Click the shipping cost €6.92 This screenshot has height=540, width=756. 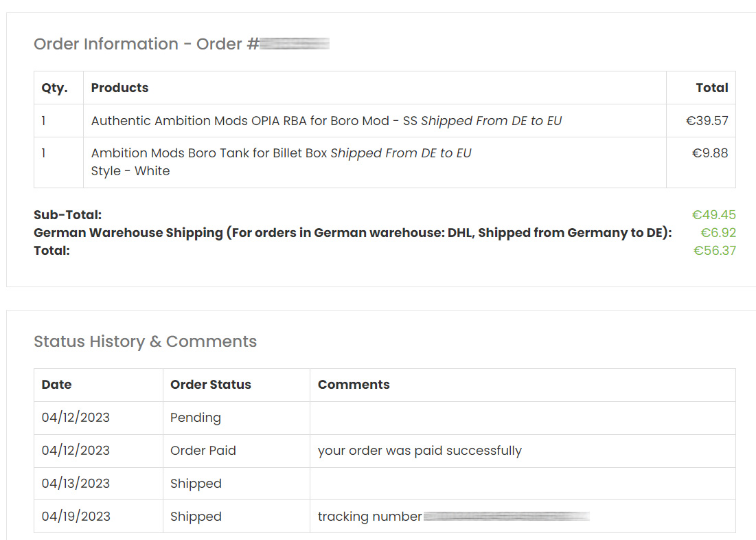pos(718,233)
